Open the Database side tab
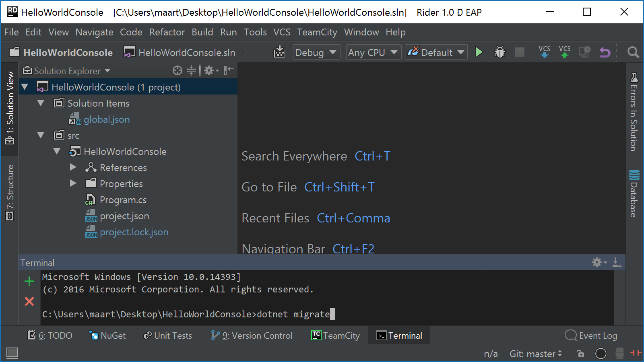Image resolution: width=644 pixels, height=362 pixels. coord(634,193)
